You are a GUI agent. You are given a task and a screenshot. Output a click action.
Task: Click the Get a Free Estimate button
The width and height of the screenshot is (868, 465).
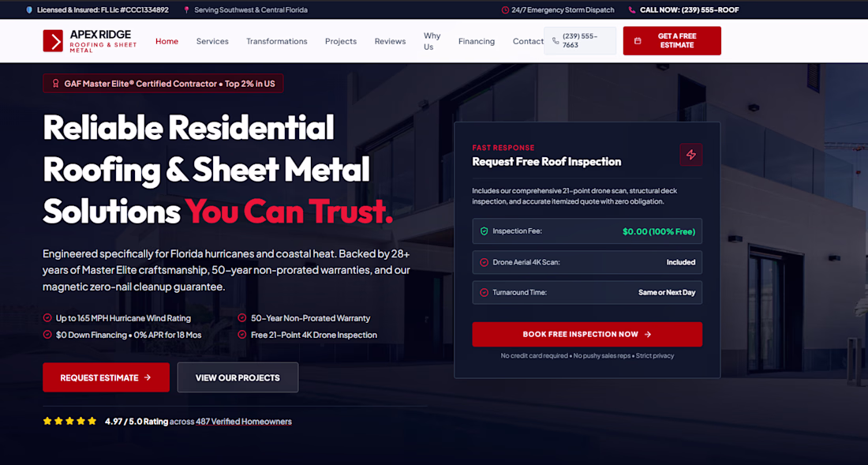[672, 41]
